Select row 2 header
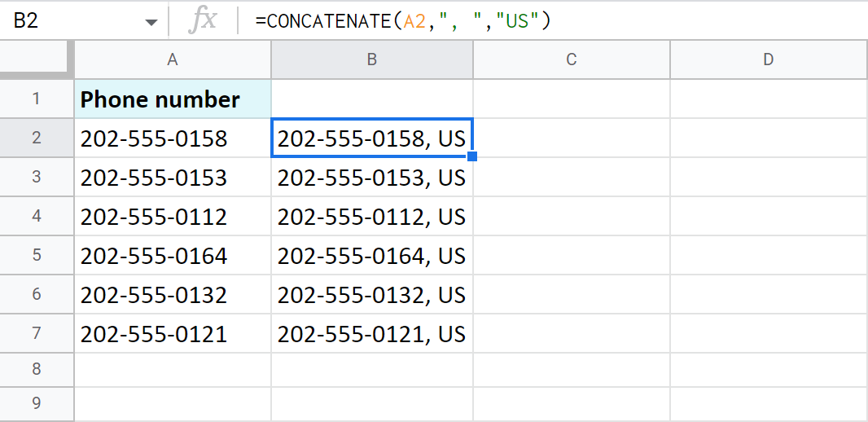 pyautogui.click(x=37, y=138)
